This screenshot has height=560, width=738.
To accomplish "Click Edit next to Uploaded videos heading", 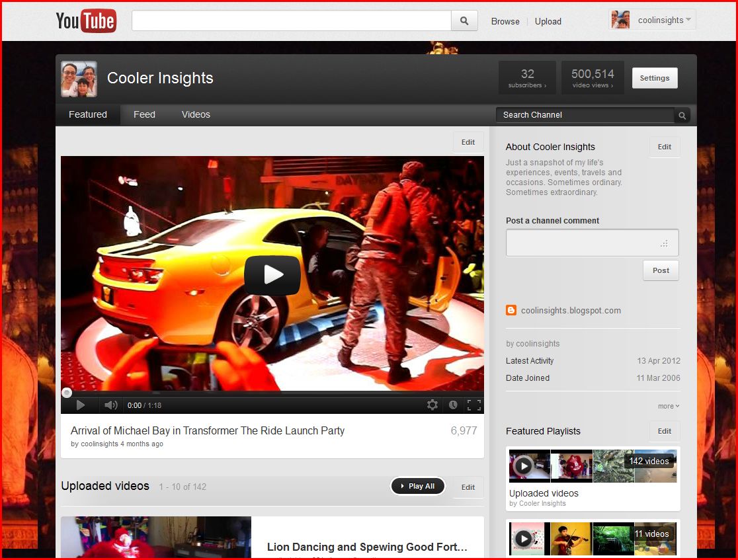I will [468, 487].
